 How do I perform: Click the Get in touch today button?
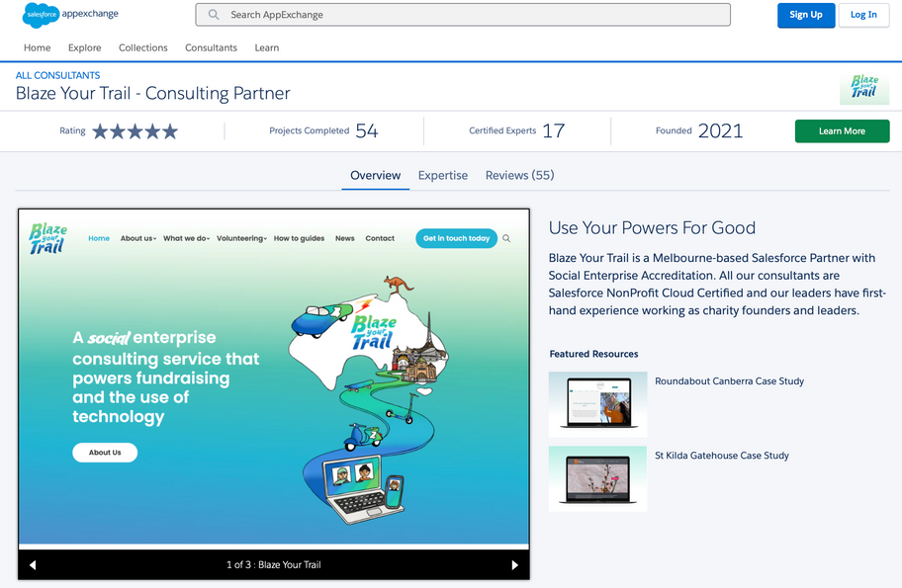tap(456, 238)
